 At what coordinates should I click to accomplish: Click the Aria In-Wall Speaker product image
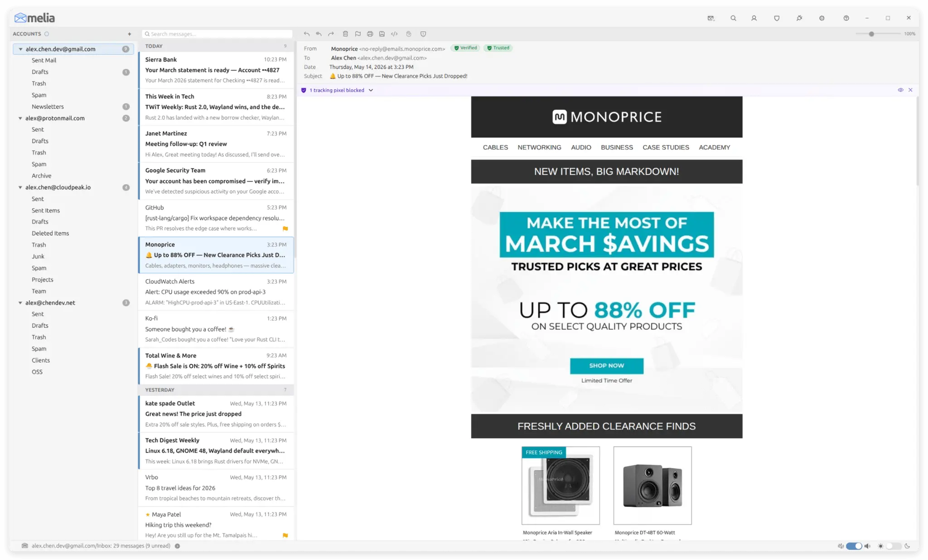coord(561,486)
